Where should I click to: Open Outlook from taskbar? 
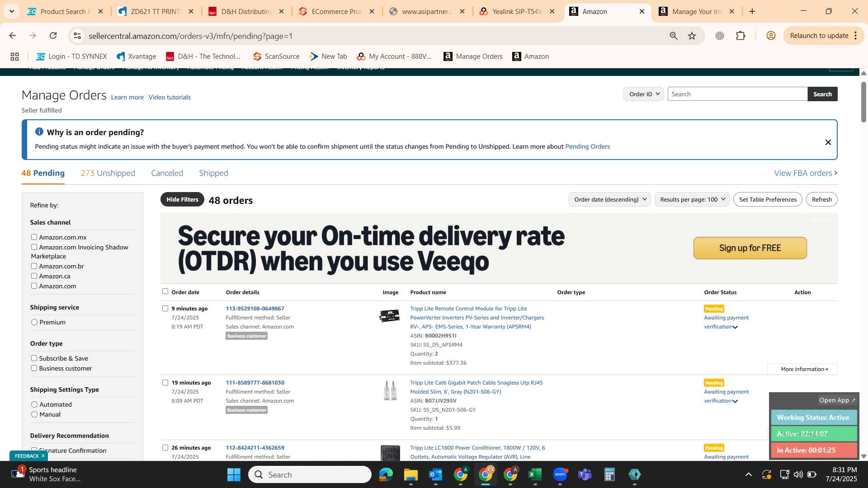pos(436,474)
